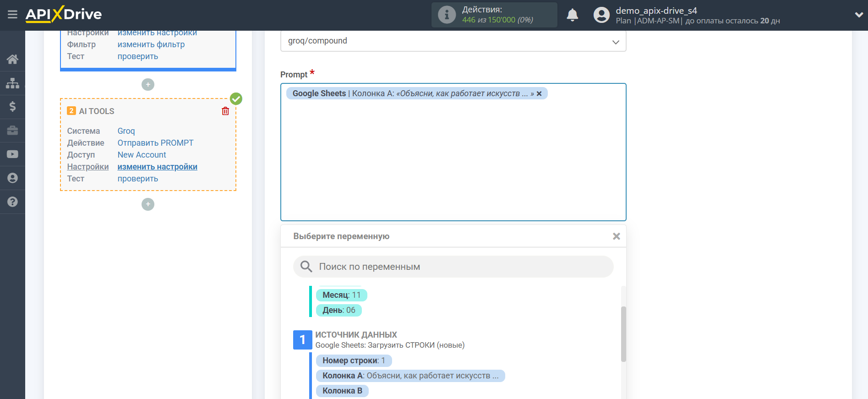Select the 'Колонка B' variable
868x399 pixels.
click(342, 391)
